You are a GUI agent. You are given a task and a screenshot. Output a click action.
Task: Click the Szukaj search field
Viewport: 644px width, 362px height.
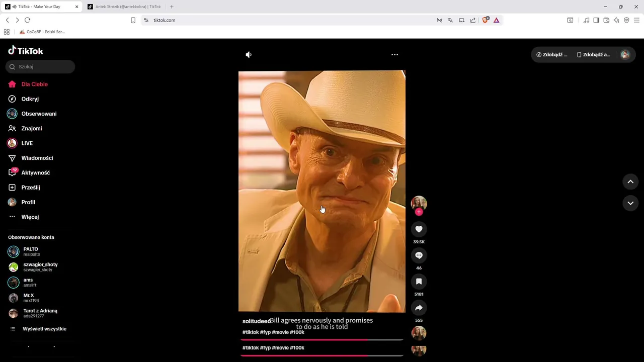(40, 66)
